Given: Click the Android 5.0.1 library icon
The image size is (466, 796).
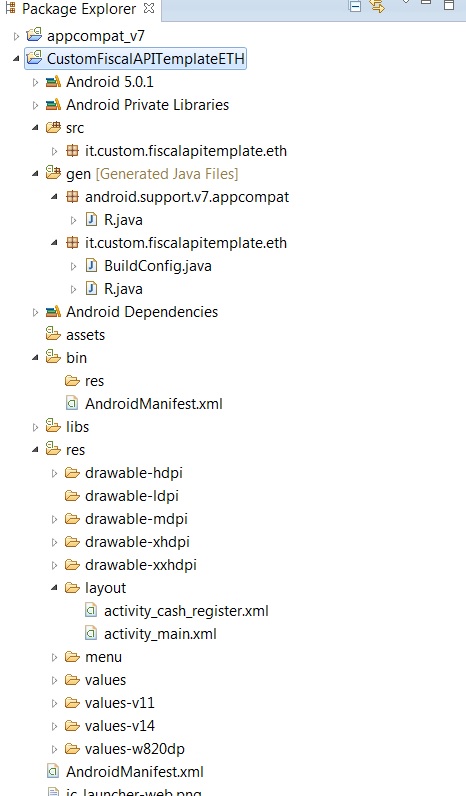Looking at the screenshot, I should (53, 82).
